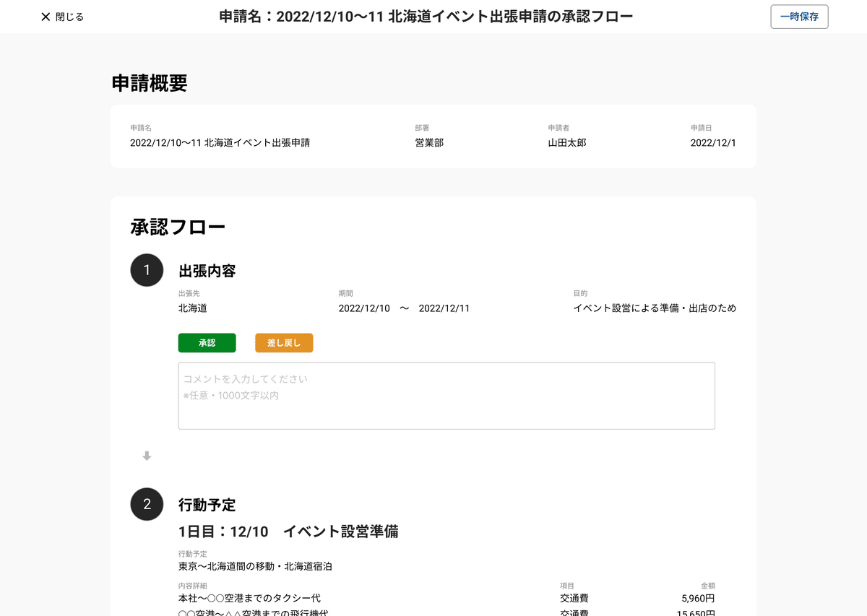
Task: Click the purpose text イベント設営による準備・出店のため
Action: coord(655,308)
